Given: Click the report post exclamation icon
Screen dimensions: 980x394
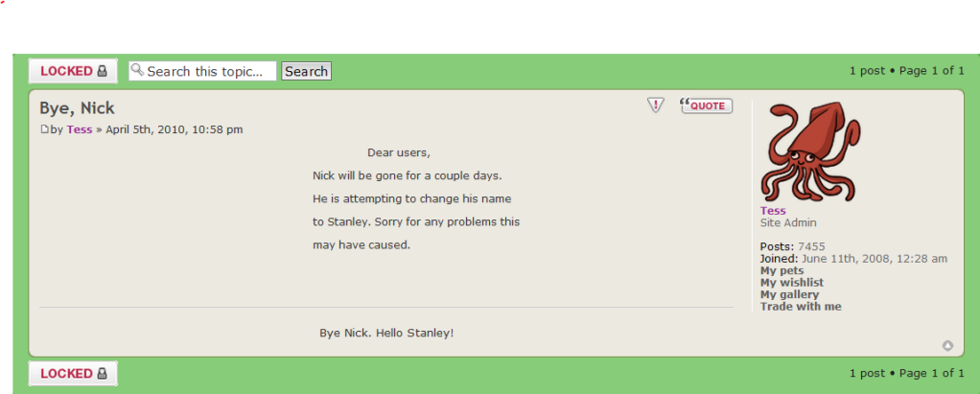Looking at the screenshot, I should point(656,105).
